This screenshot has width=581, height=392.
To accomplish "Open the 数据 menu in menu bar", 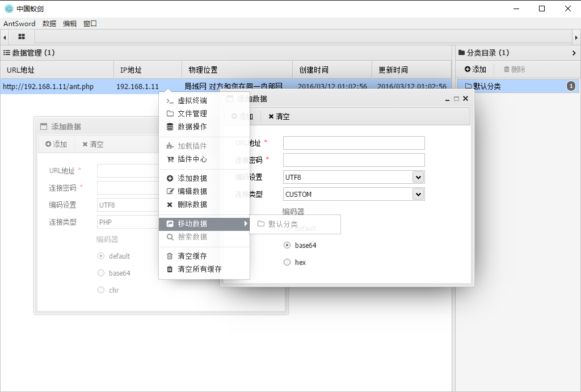I will click(49, 24).
